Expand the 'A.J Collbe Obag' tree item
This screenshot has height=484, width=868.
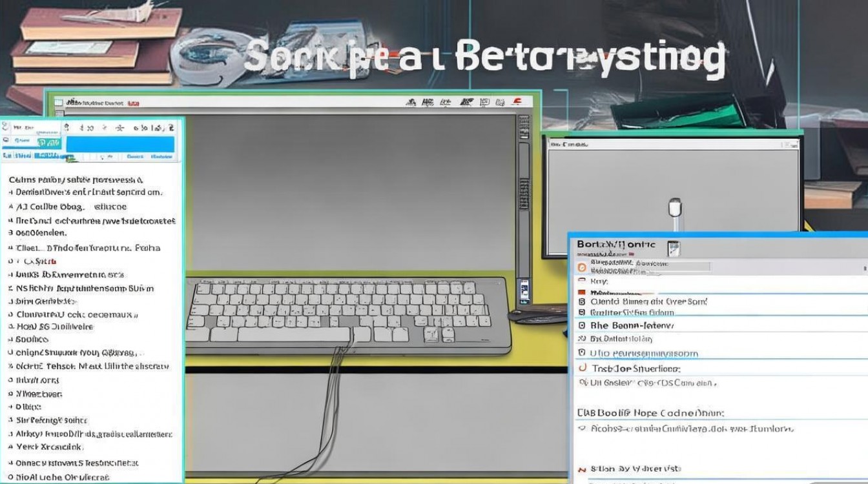pyautogui.click(x=11, y=207)
